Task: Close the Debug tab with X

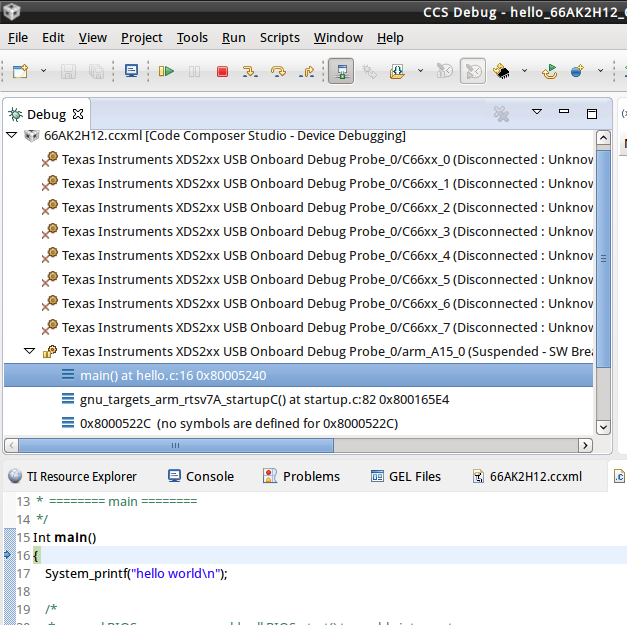Action: [x=78, y=114]
